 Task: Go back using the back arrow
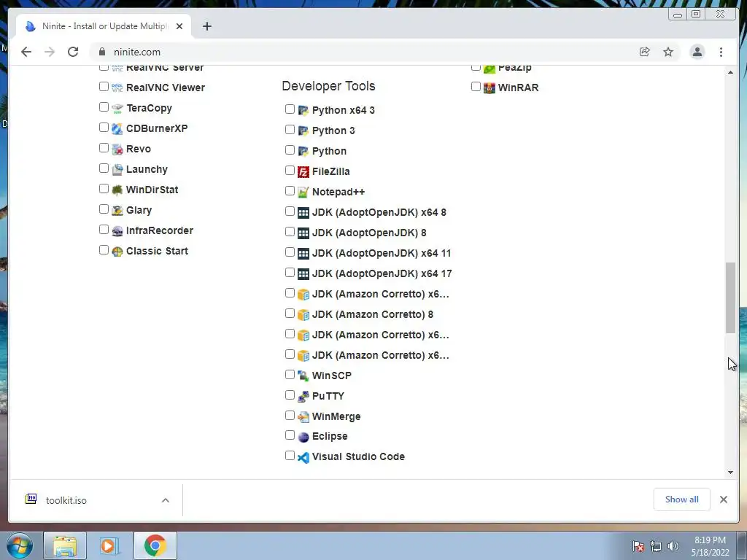26,52
